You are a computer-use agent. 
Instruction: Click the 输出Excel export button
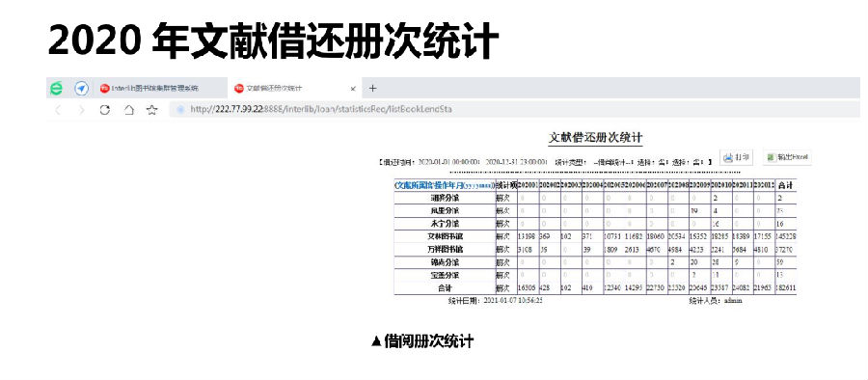point(787,157)
